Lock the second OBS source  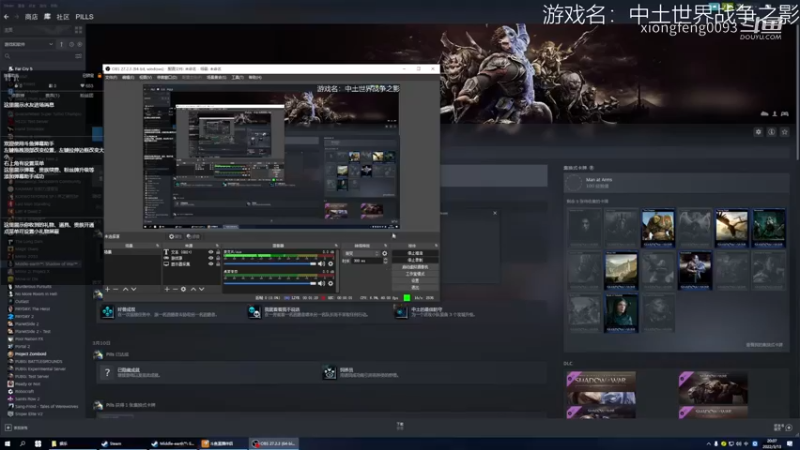click(x=218, y=258)
